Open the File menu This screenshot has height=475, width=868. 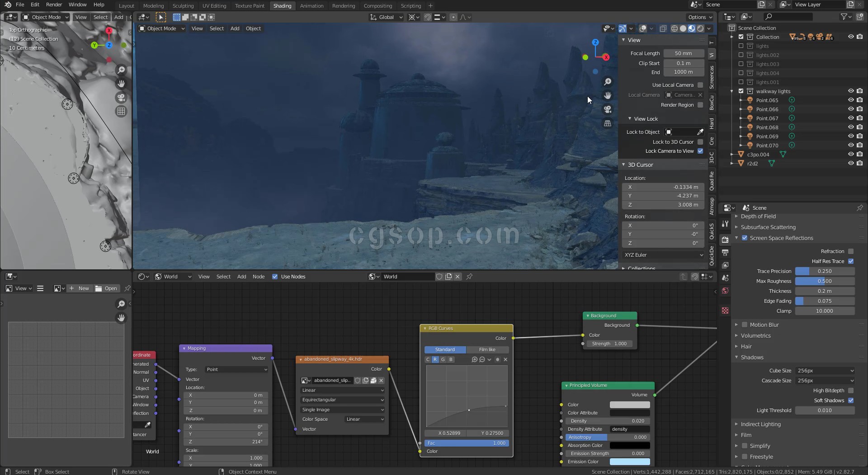[x=20, y=5]
